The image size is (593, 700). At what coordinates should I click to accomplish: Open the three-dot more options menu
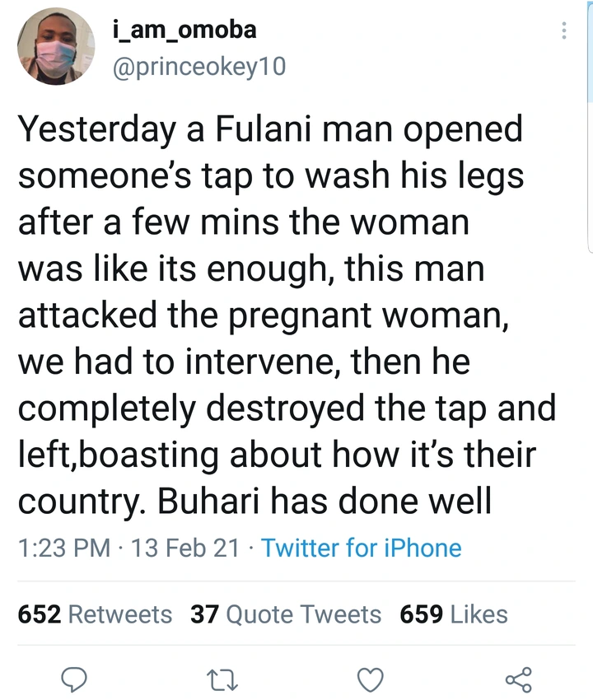(x=564, y=30)
